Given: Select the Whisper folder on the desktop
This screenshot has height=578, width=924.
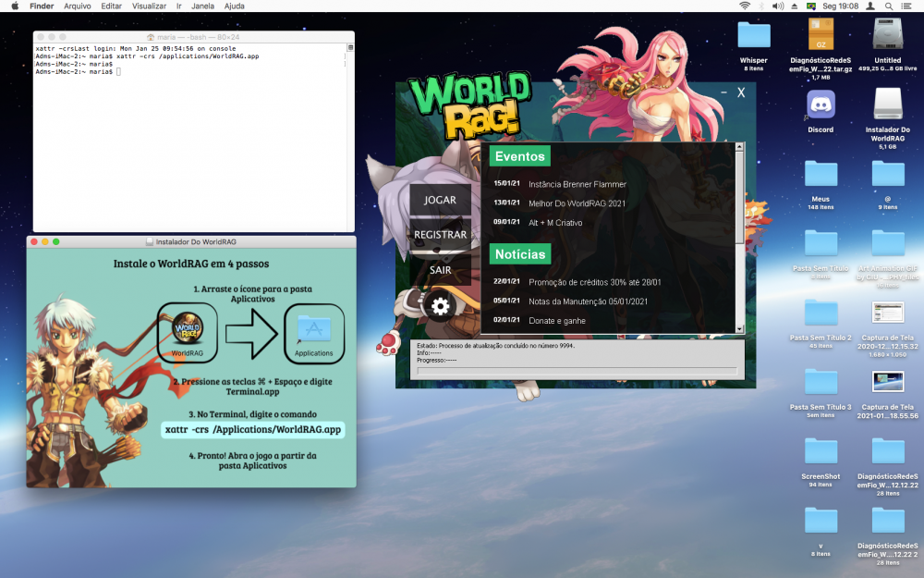Looking at the screenshot, I should coord(754,35).
